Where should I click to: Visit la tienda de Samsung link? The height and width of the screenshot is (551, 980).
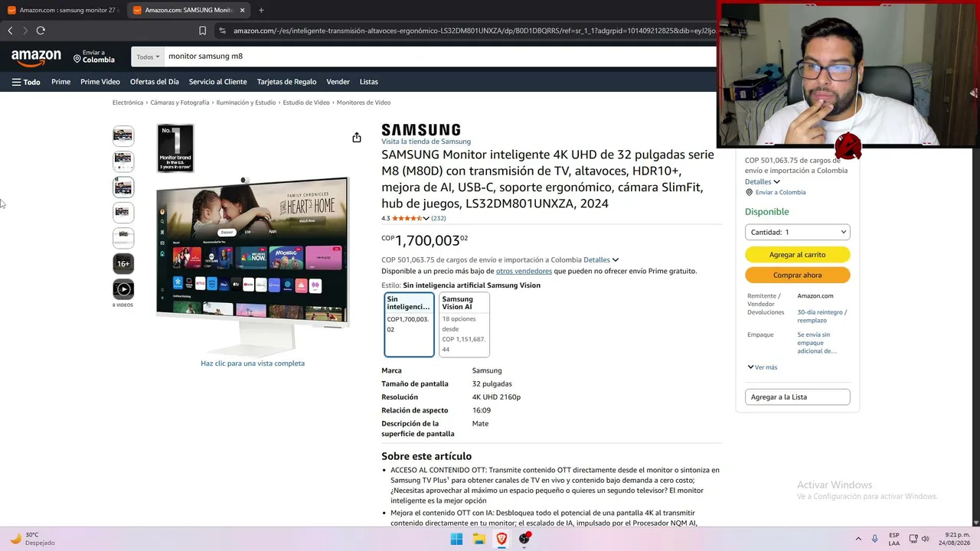426,142
